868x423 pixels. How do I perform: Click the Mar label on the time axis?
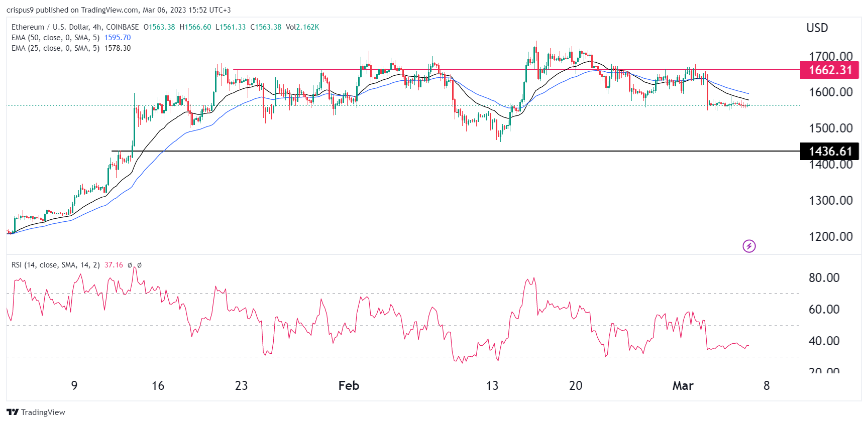pyautogui.click(x=683, y=385)
